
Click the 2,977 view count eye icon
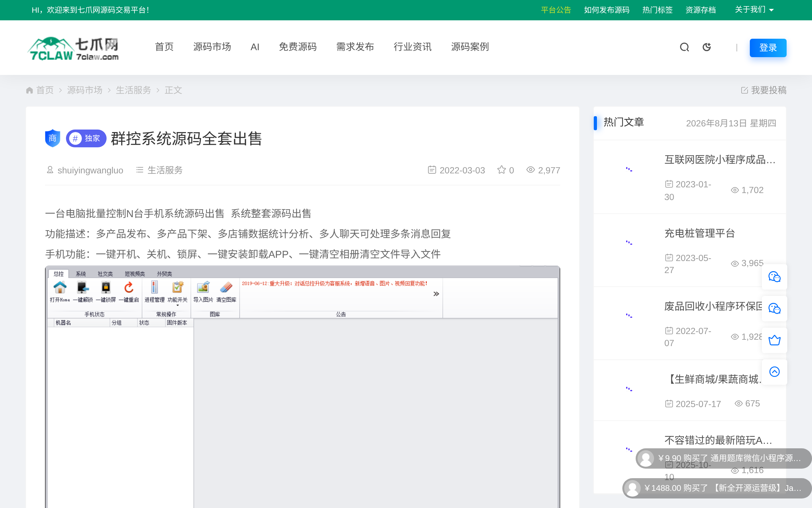click(x=530, y=170)
